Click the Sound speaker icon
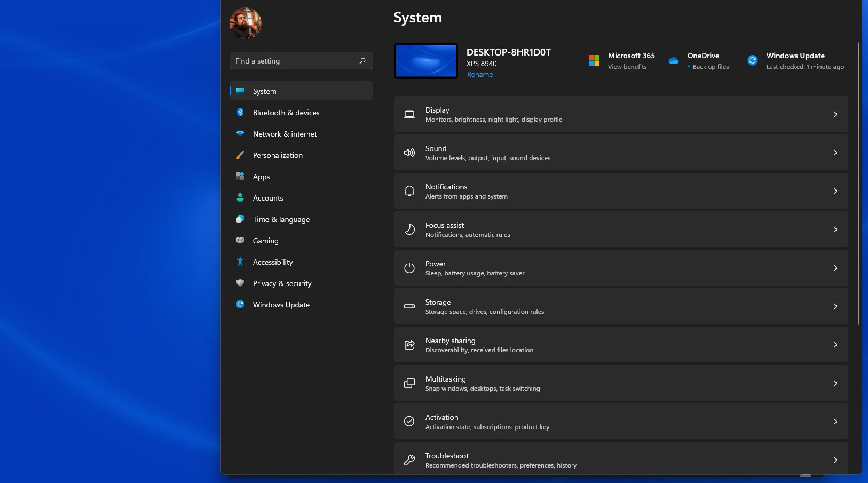Viewport: 868px width, 483px height. 409,153
